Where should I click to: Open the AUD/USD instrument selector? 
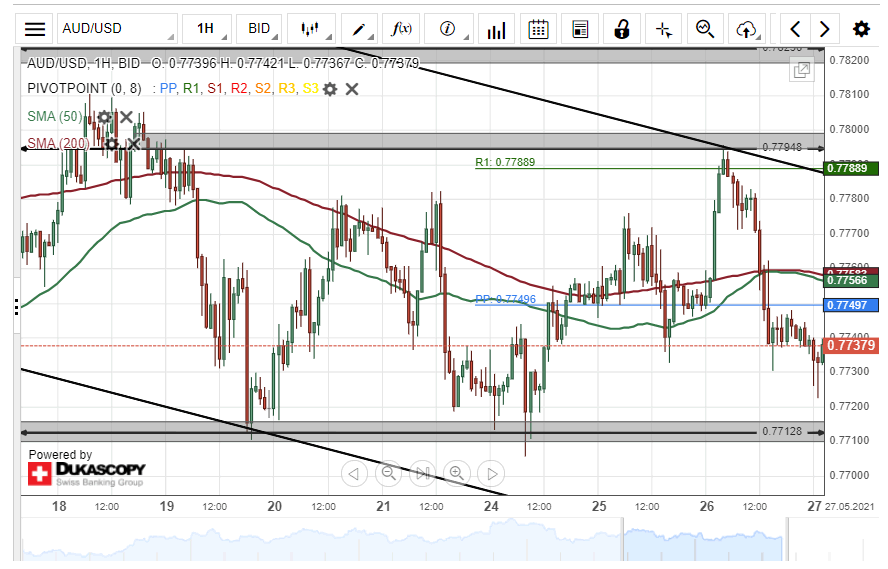pyautogui.click(x=116, y=28)
